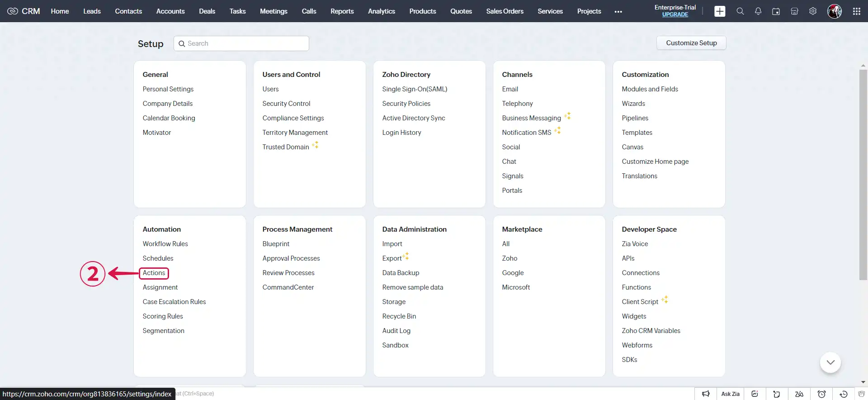Open Notification SMS settings

click(x=526, y=133)
